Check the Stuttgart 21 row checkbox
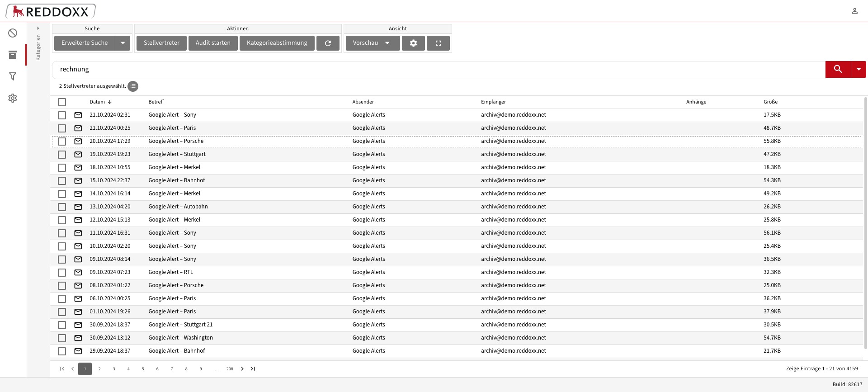This screenshot has height=392, width=868. coord(62,325)
